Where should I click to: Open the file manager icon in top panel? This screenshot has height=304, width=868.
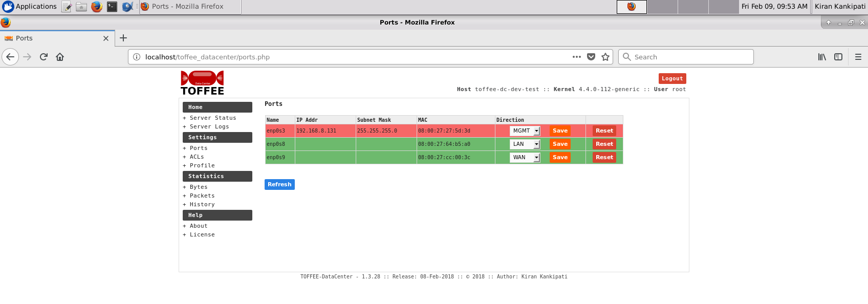click(81, 7)
